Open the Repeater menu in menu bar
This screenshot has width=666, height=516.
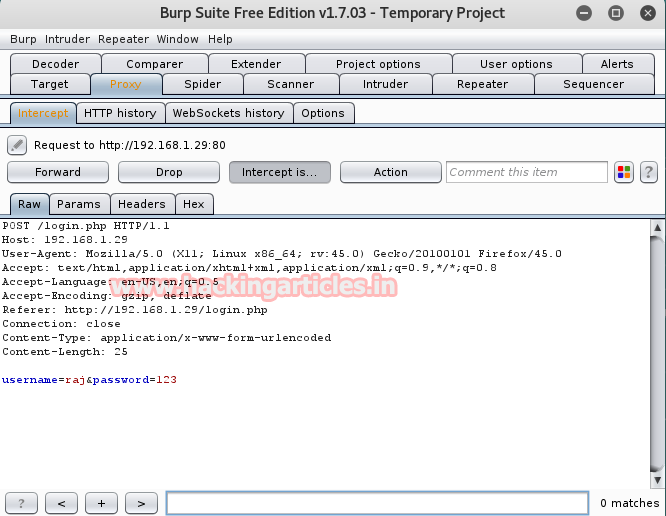tap(123, 39)
